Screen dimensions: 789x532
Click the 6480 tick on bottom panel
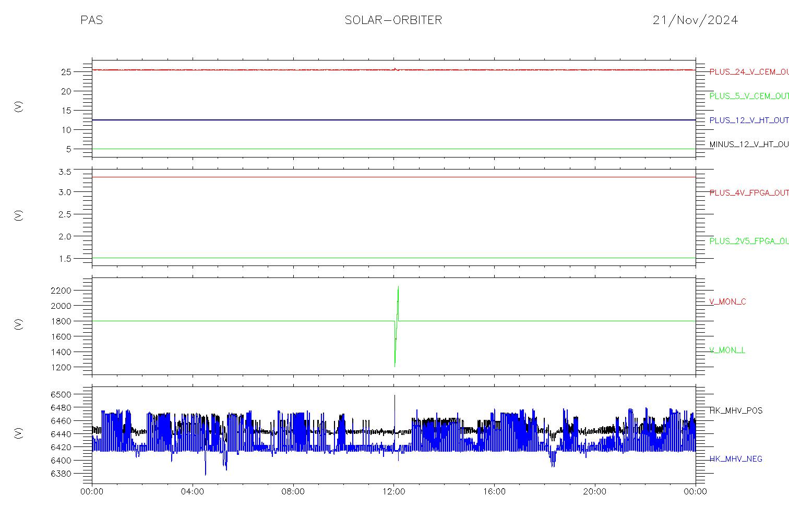pyautogui.click(x=61, y=408)
